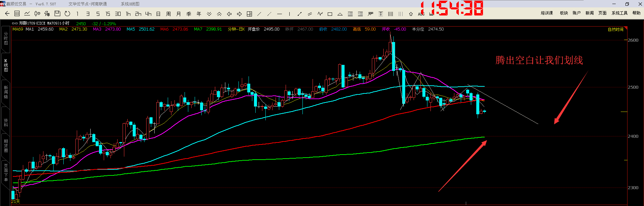The height and width of the screenshot is (206, 644).
Task: Open the 分时图 side tab
Action: 6,38
